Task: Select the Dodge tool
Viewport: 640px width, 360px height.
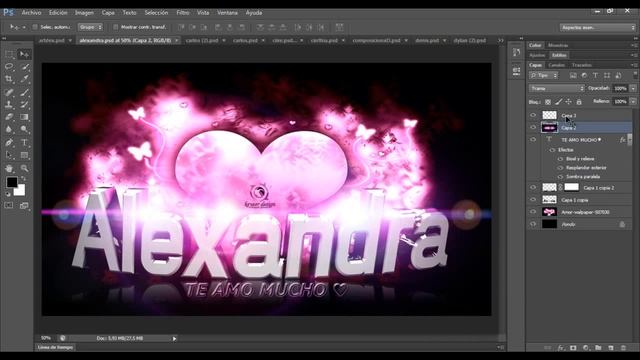Action: click(24, 129)
